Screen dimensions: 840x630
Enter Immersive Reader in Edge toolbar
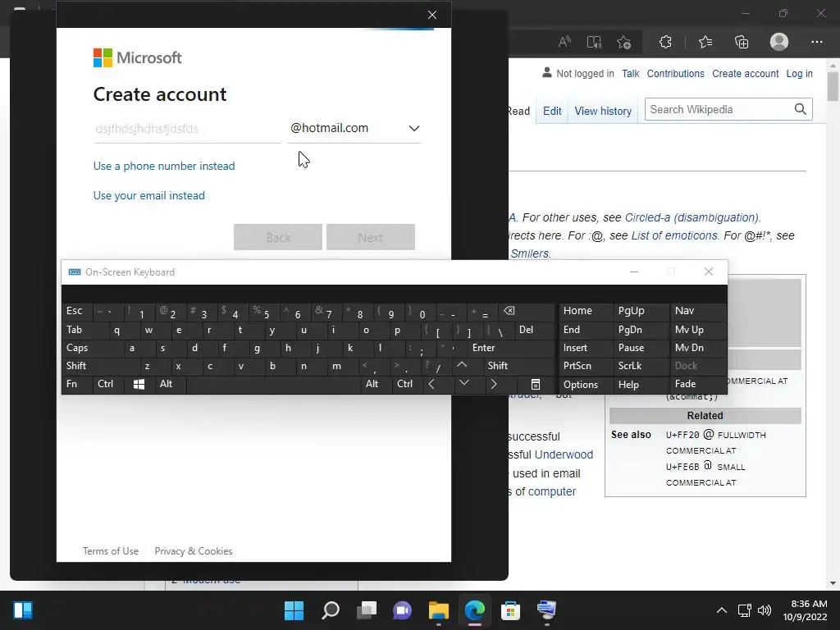click(x=594, y=43)
